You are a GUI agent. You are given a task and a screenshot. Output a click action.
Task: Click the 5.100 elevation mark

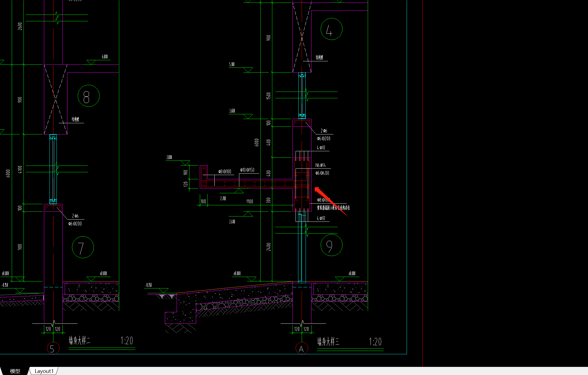click(x=232, y=64)
